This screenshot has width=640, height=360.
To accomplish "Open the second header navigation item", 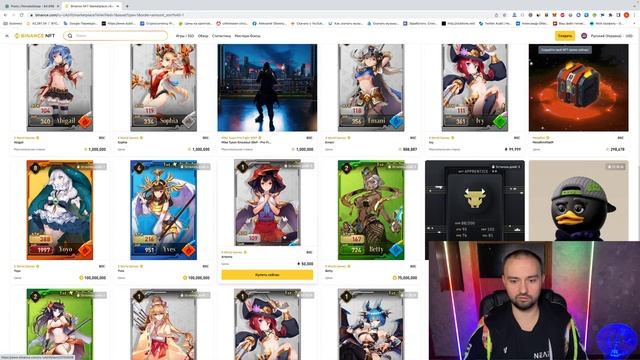I will click(203, 36).
